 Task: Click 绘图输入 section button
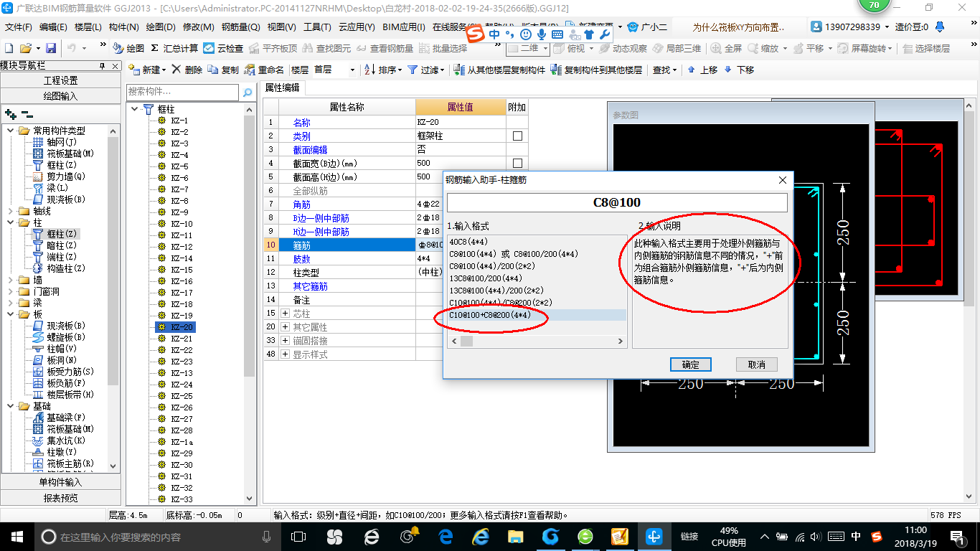(x=60, y=96)
